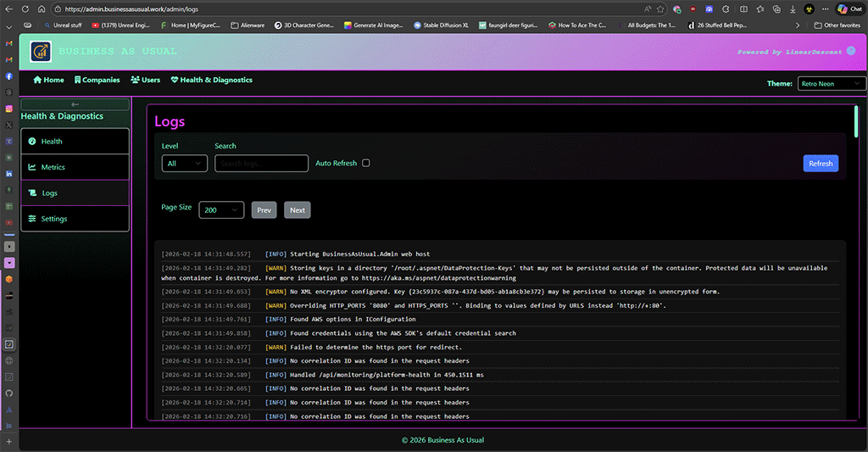Open the Instagram icon in browser sidebar

coord(9,109)
